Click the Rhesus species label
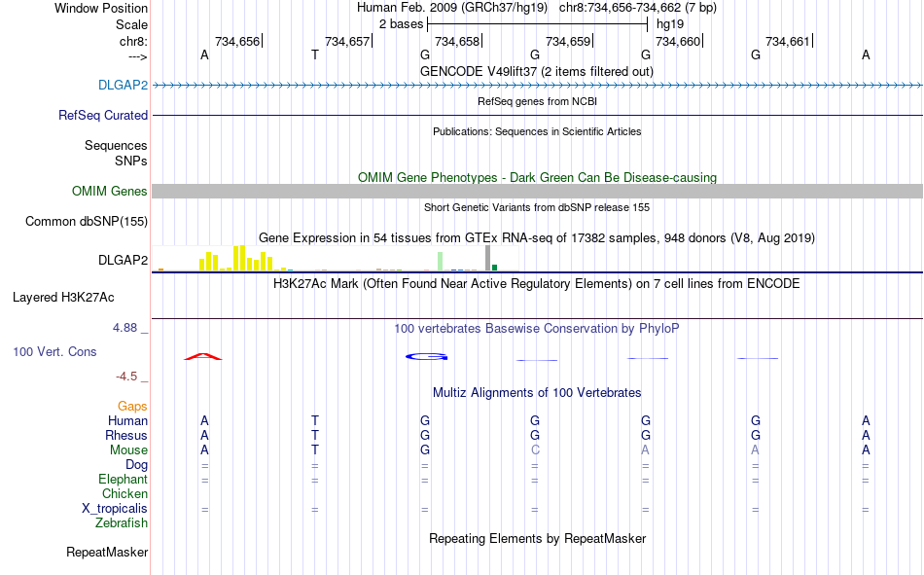This screenshot has height=575, width=924. pyautogui.click(x=126, y=435)
